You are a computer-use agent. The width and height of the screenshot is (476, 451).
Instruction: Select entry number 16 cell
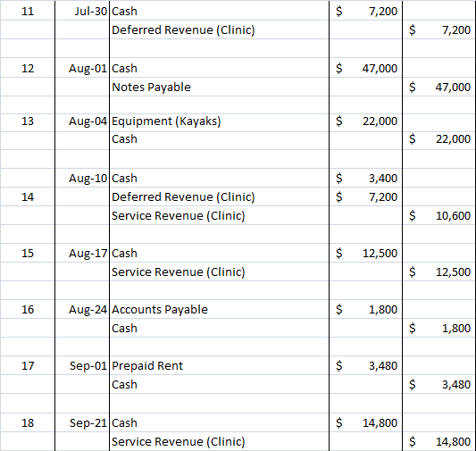click(x=28, y=309)
